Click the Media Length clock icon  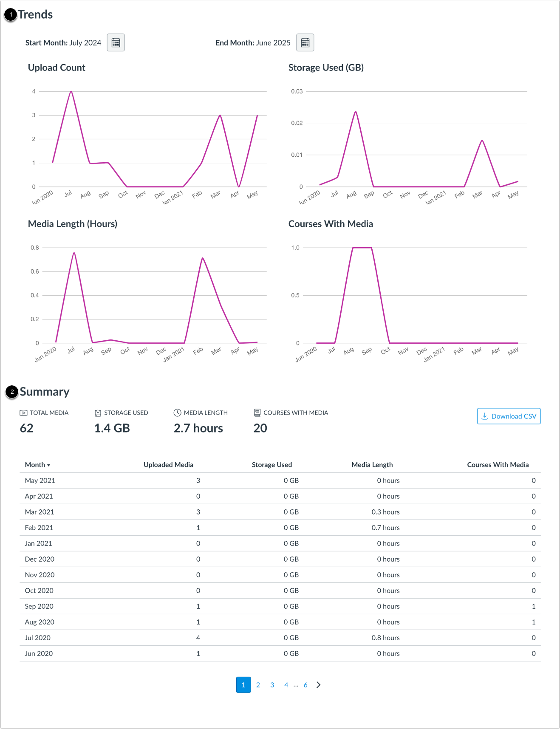(177, 412)
